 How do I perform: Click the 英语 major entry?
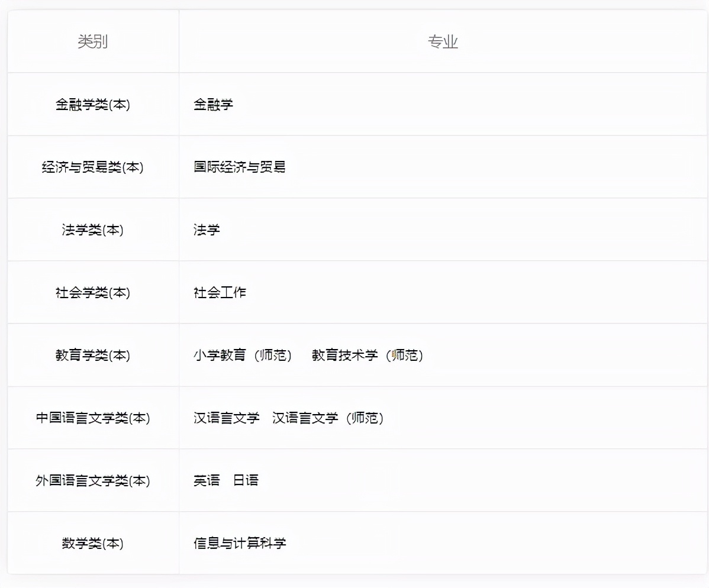pyautogui.click(x=205, y=480)
